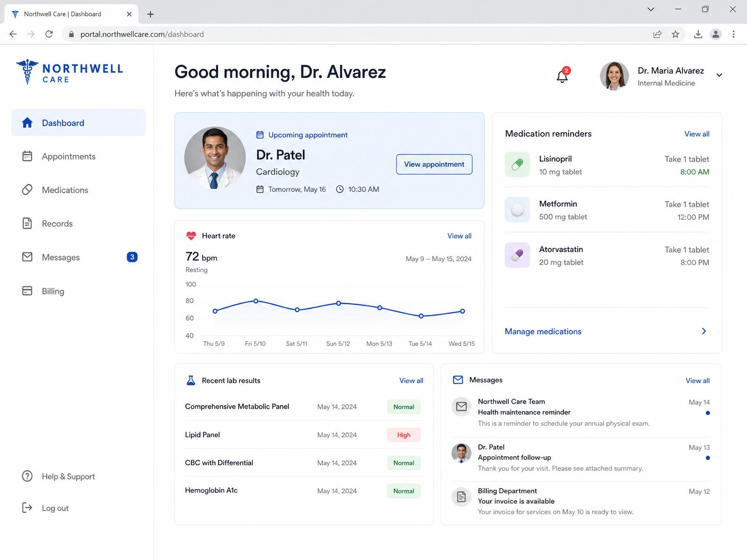Click the Dashboard home icon

27,123
